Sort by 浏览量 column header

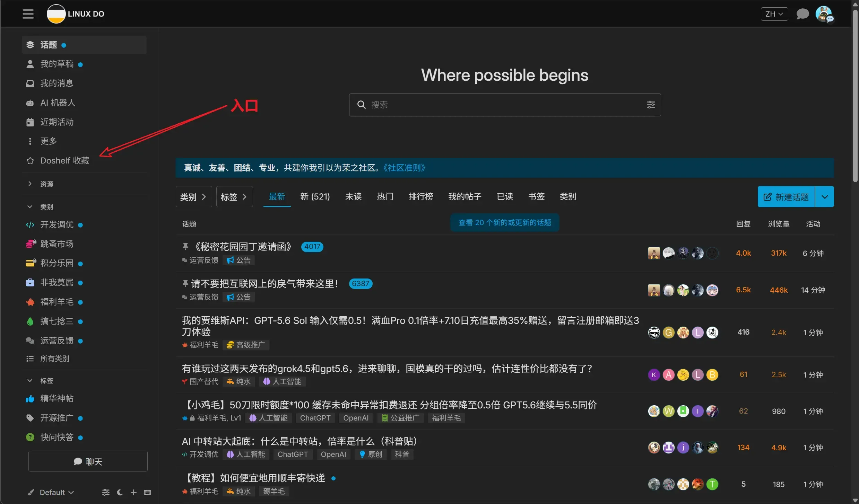[778, 224]
